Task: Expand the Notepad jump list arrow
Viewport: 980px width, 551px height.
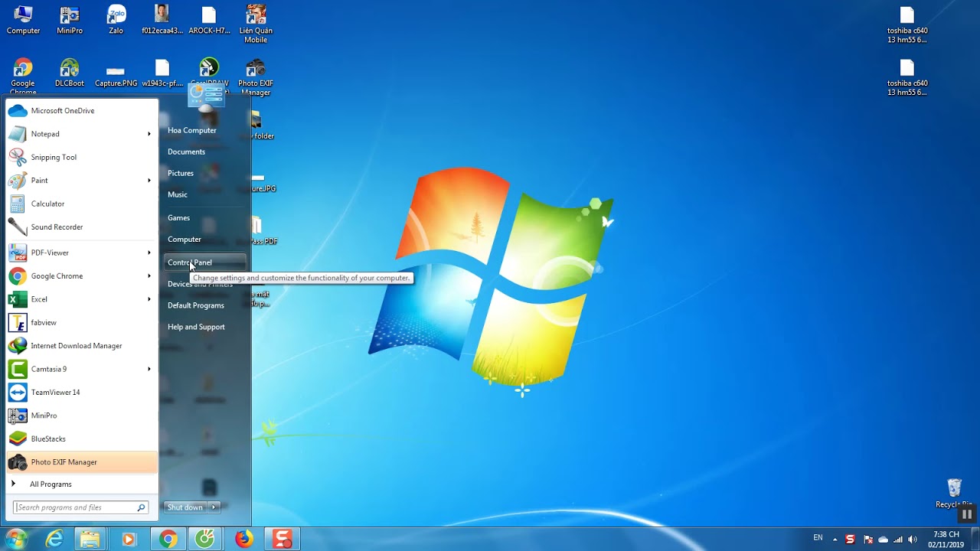Action: tap(149, 134)
